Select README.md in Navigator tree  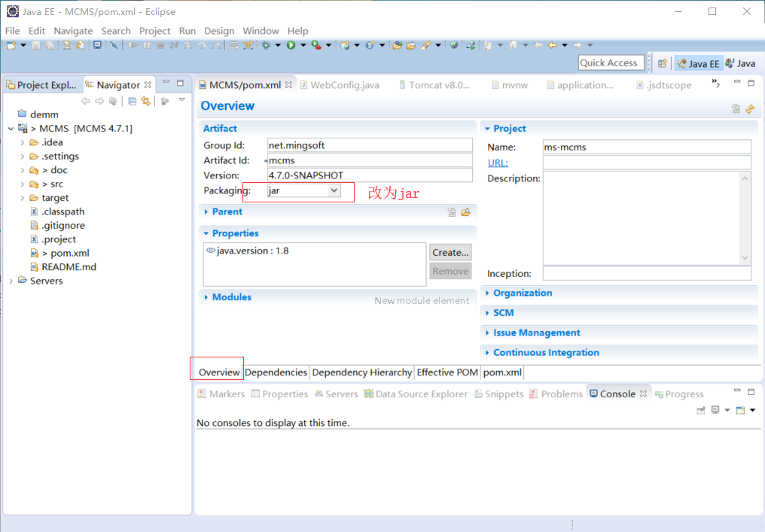click(x=63, y=267)
